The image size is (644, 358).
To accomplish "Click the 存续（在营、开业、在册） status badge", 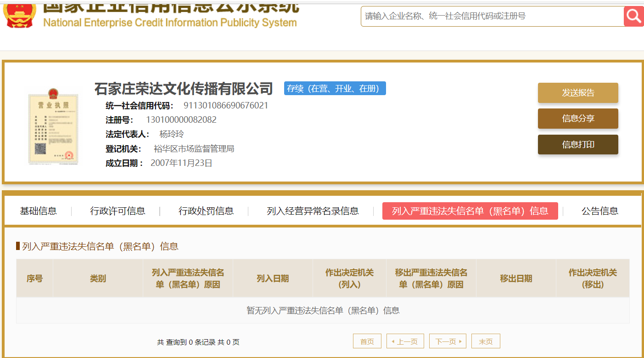I will tap(335, 89).
